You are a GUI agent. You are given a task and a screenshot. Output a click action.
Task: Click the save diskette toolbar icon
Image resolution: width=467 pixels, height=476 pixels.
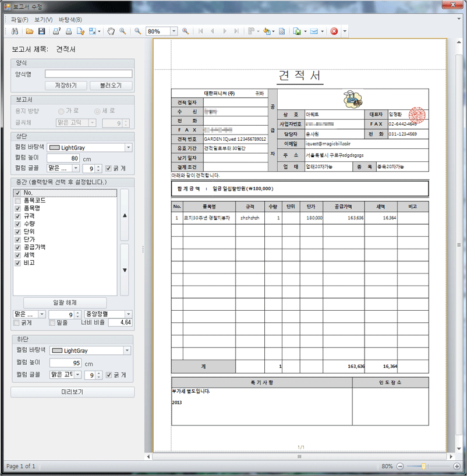(x=40, y=31)
